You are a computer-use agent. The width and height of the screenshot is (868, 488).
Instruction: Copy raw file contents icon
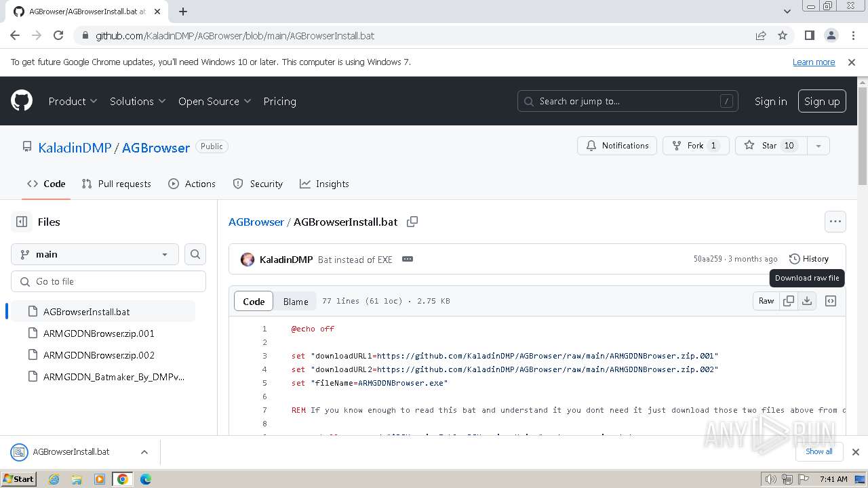pos(789,301)
